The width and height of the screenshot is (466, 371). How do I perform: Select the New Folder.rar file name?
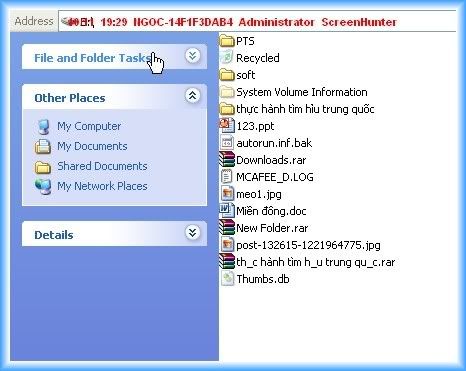(x=272, y=228)
